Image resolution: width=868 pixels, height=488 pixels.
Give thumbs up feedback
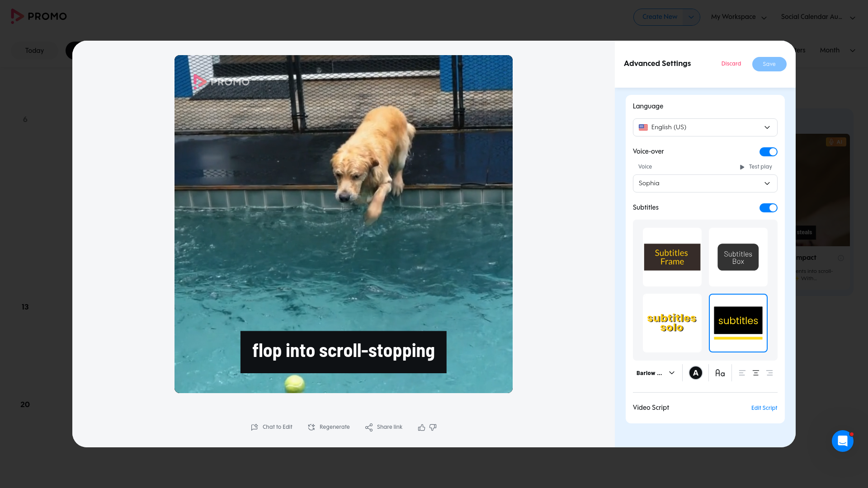421,427
